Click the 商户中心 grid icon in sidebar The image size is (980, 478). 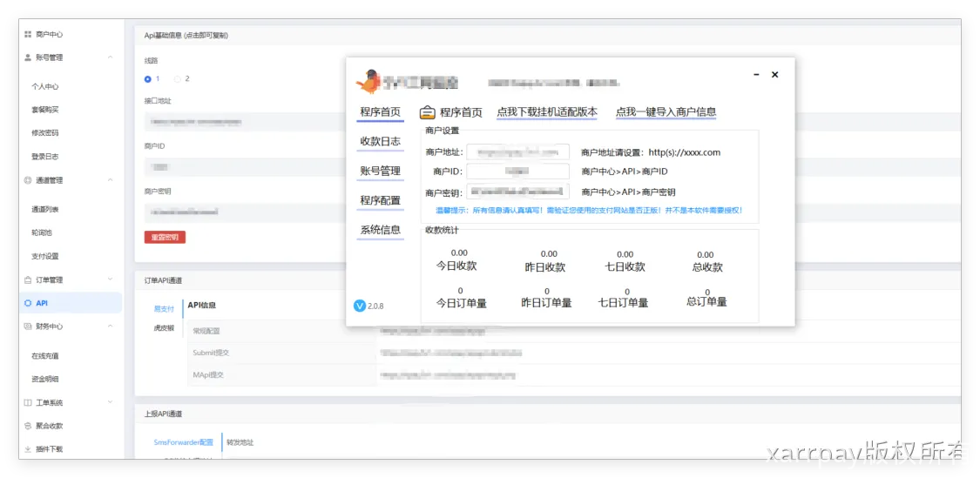point(28,35)
